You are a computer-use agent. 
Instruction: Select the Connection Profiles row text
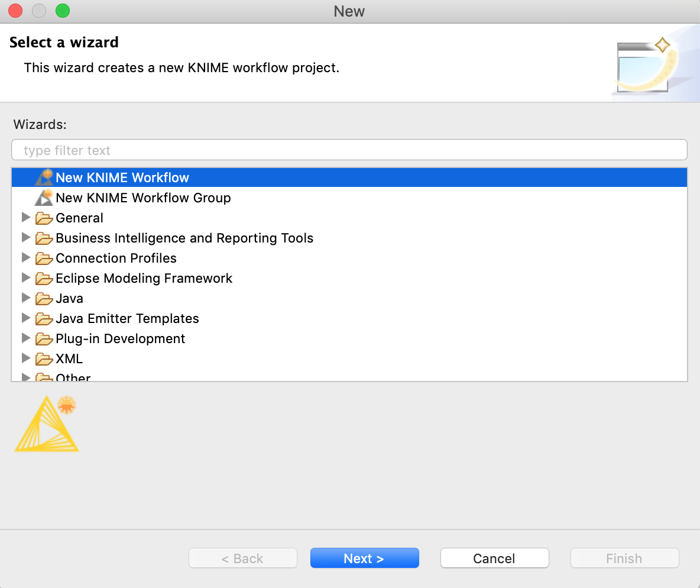tap(116, 259)
